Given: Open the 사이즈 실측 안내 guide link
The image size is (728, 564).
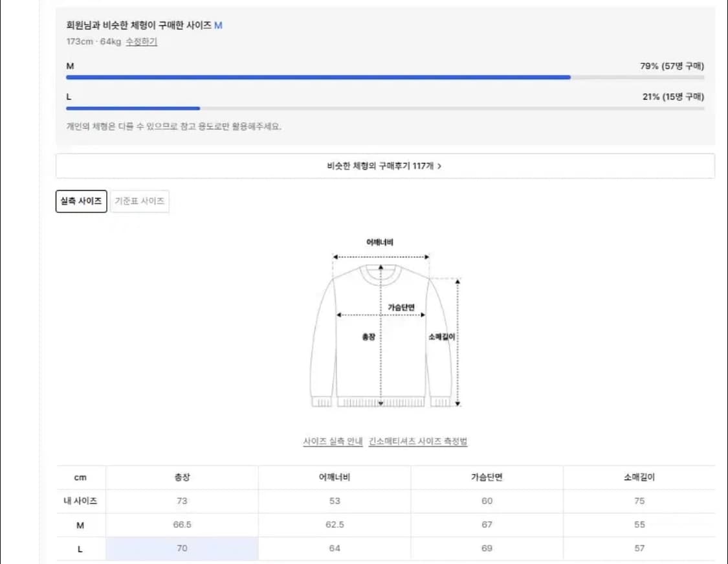Looking at the screenshot, I should point(335,442).
